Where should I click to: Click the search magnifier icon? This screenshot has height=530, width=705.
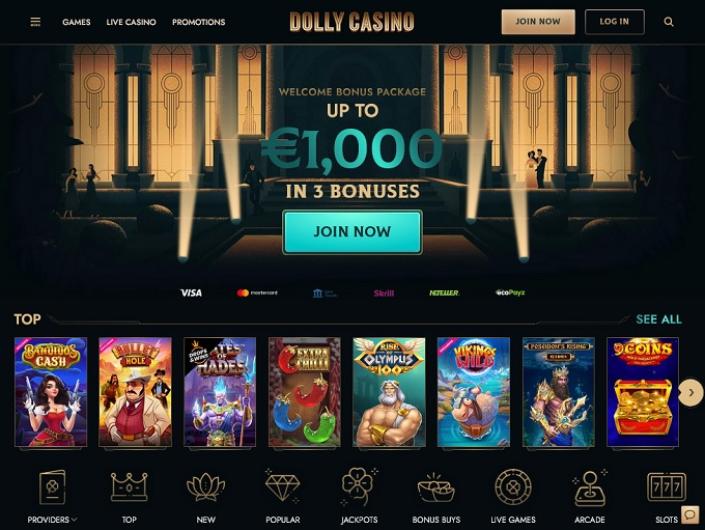click(x=669, y=22)
